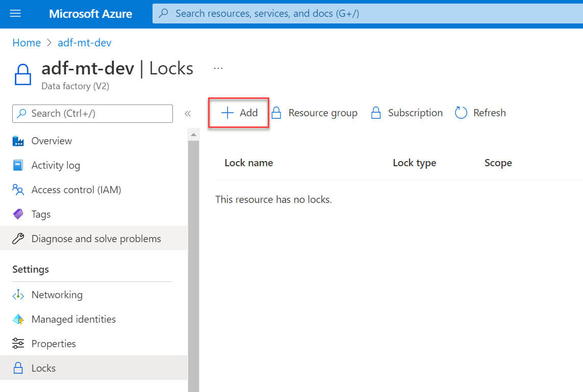This screenshot has height=392, width=583.
Task: Click the Add lock button
Action: [239, 113]
